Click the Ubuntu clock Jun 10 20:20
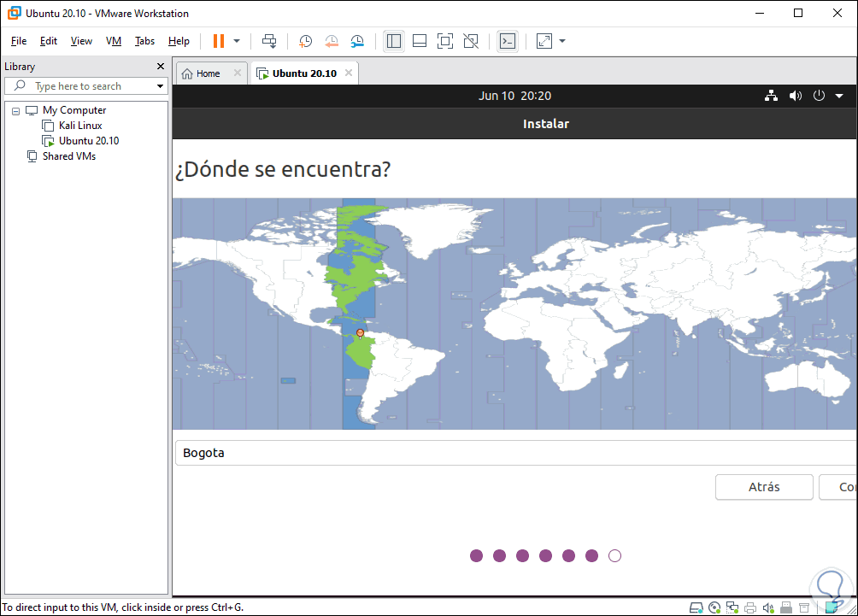 pos(515,96)
